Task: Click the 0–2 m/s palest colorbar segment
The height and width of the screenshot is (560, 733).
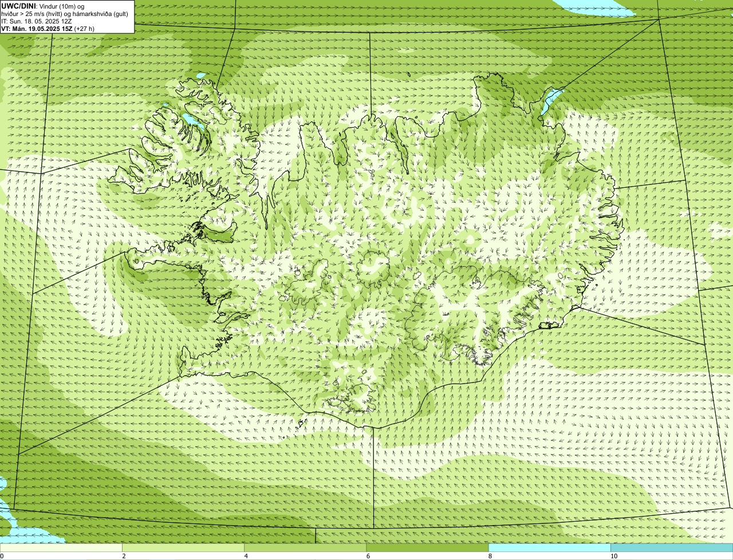Action: tap(61, 547)
